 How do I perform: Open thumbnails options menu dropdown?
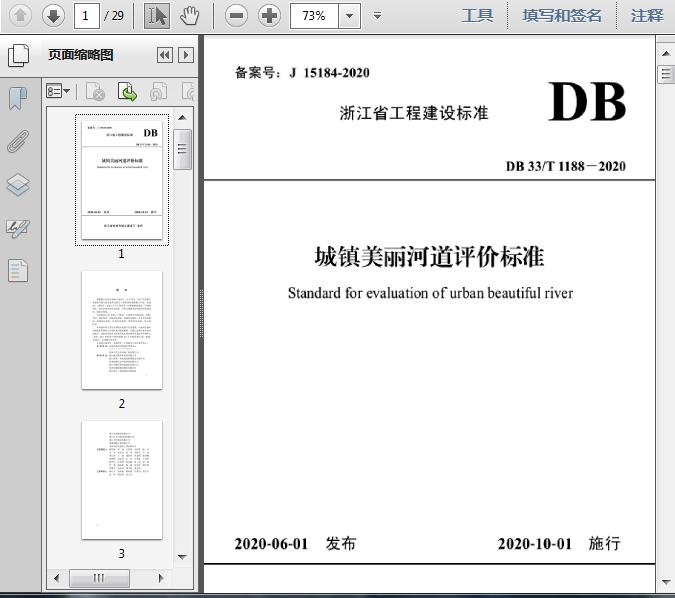[58, 91]
